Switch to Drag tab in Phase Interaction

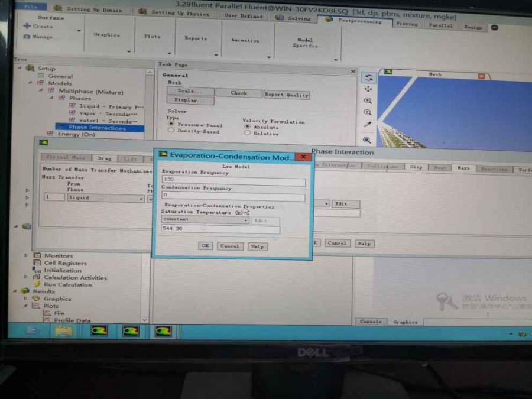105,158
